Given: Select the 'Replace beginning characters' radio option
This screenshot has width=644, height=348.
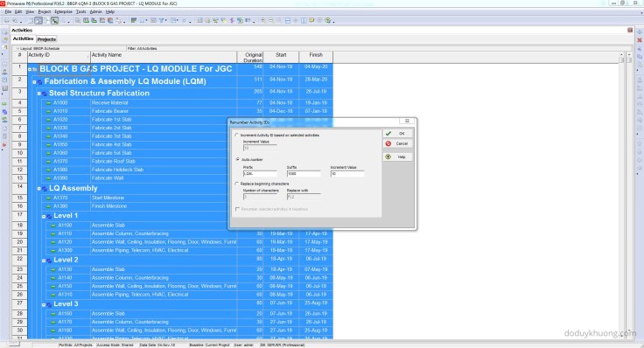Looking at the screenshot, I should pyautogui.click(x=236, y=184).
